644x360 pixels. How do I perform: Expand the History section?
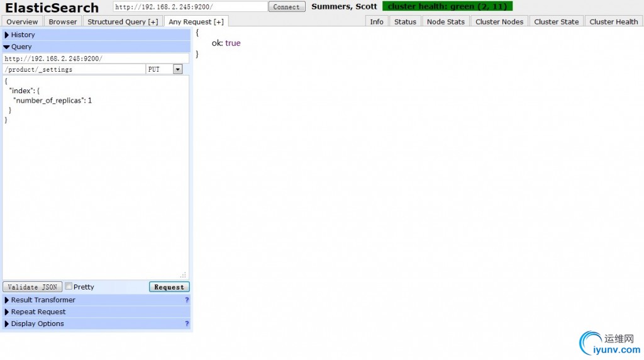(x=96, y=35)
